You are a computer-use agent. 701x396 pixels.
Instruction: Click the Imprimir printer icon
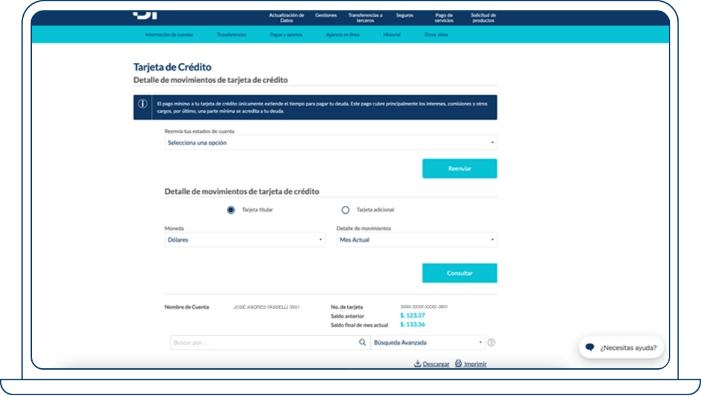[458, 363]
